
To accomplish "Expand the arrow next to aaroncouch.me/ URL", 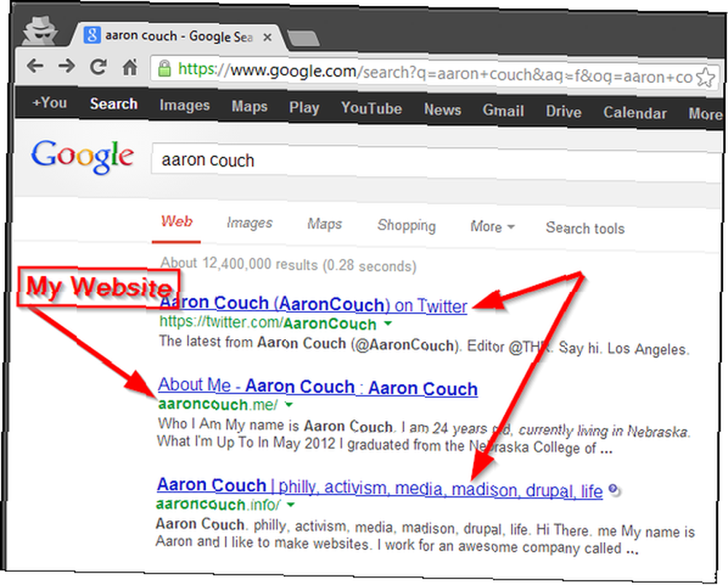I will pos(289,405).
